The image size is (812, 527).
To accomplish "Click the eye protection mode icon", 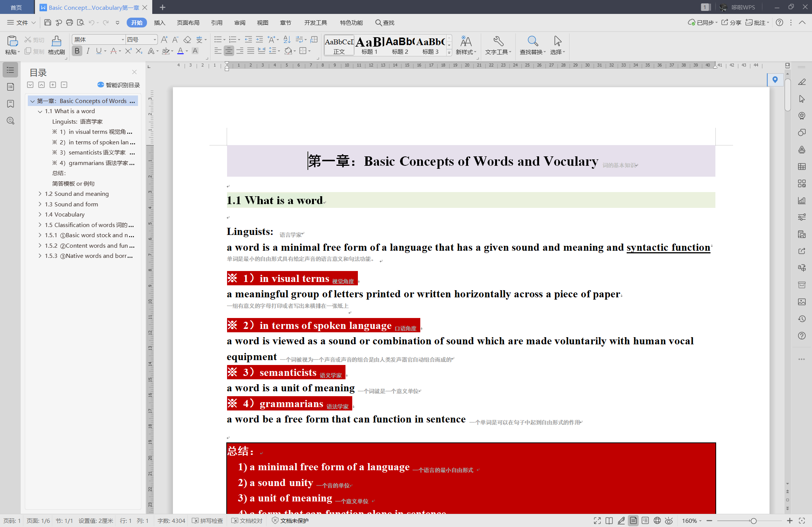I will [x=669, y=521].
